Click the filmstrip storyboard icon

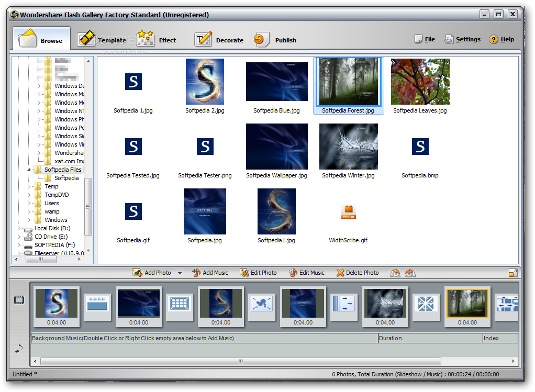coord(19,300)
